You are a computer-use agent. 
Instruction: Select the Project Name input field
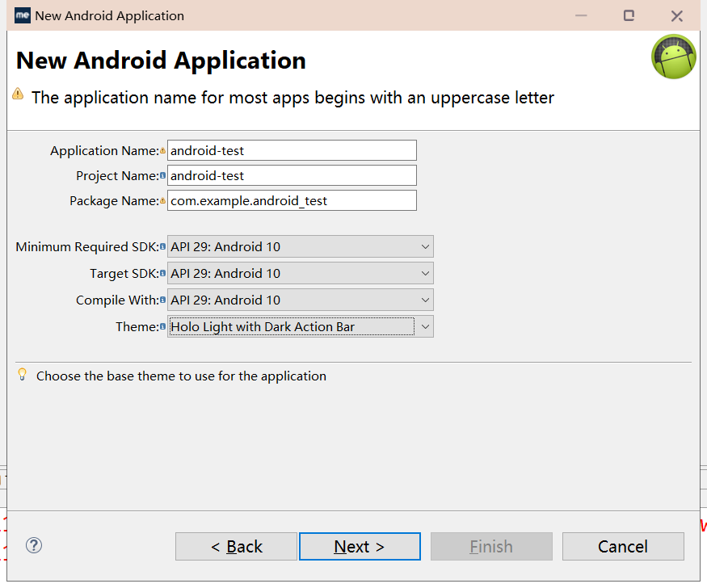point(291,175)
